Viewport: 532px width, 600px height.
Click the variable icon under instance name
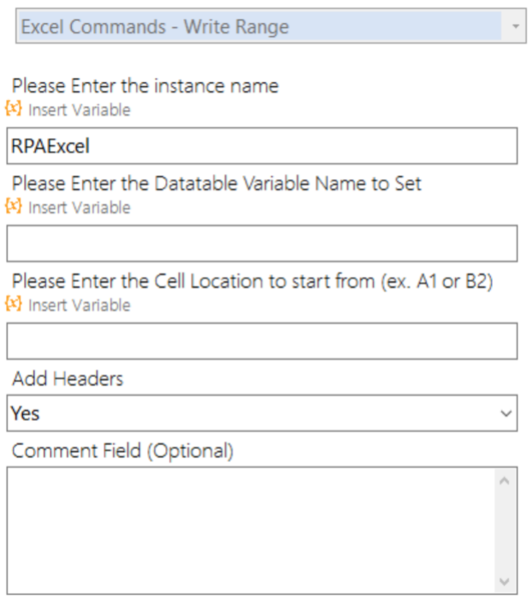[x=13, y=109]
